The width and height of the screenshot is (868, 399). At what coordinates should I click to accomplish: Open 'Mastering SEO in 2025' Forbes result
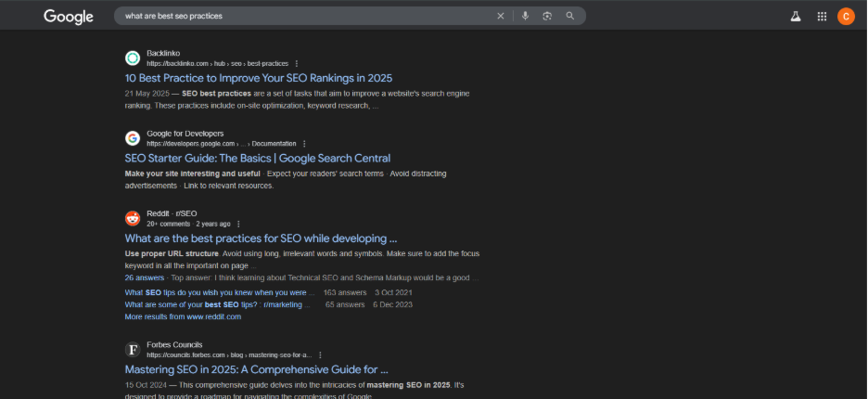click(x=256, y=369)
